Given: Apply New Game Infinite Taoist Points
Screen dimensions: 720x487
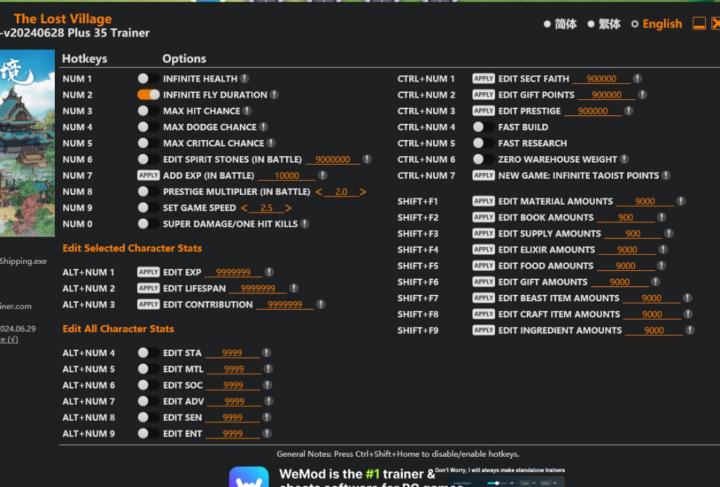Looking at the screenshot, I should [x=484, y=175].
